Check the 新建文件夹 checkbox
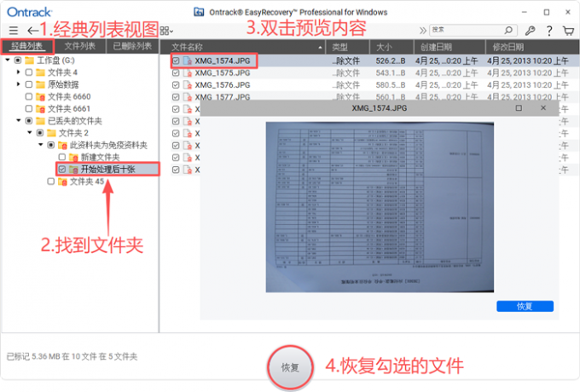Viewport: 580px width, 392px height. [x=61, y=158]
